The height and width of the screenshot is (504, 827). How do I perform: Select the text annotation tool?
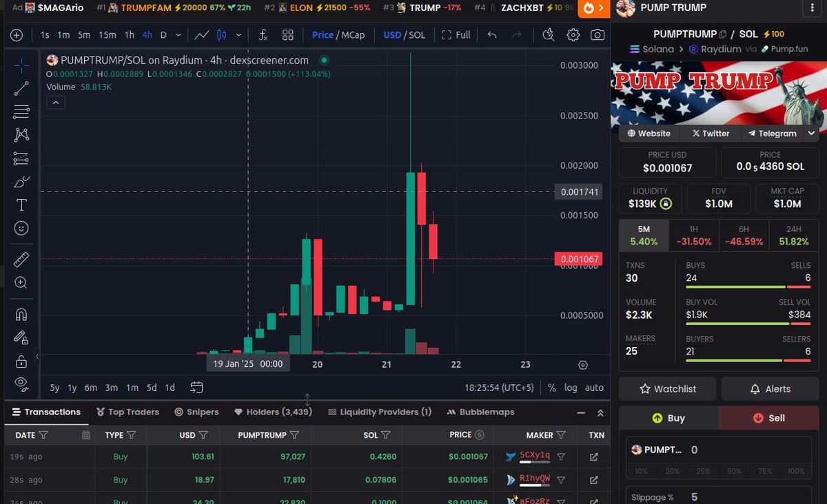click(21, 205)
